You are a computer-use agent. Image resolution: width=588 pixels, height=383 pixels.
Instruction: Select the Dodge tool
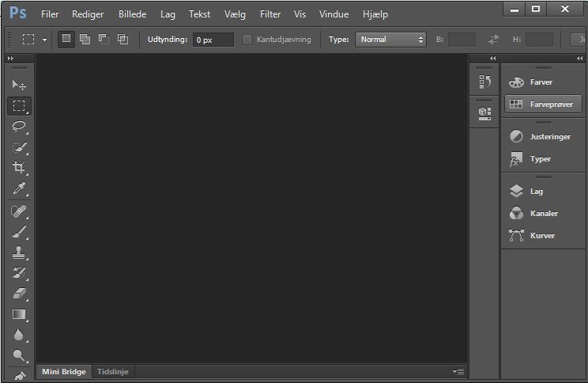[19, 355]
